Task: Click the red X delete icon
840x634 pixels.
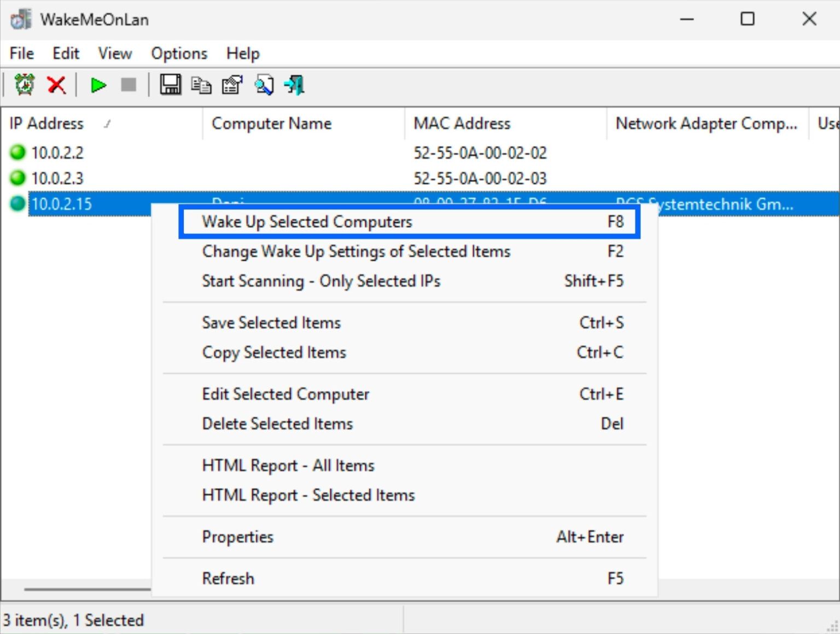Action: [x=56, y=85]
